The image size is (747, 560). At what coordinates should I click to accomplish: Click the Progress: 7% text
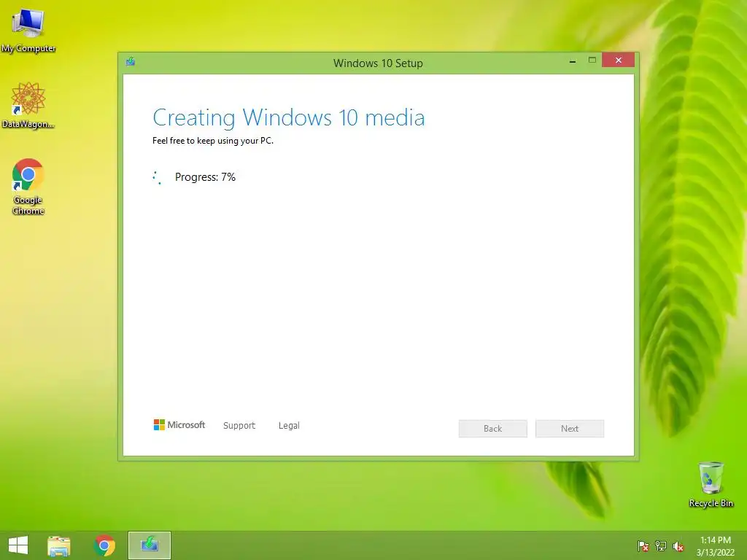click(205, 177)
